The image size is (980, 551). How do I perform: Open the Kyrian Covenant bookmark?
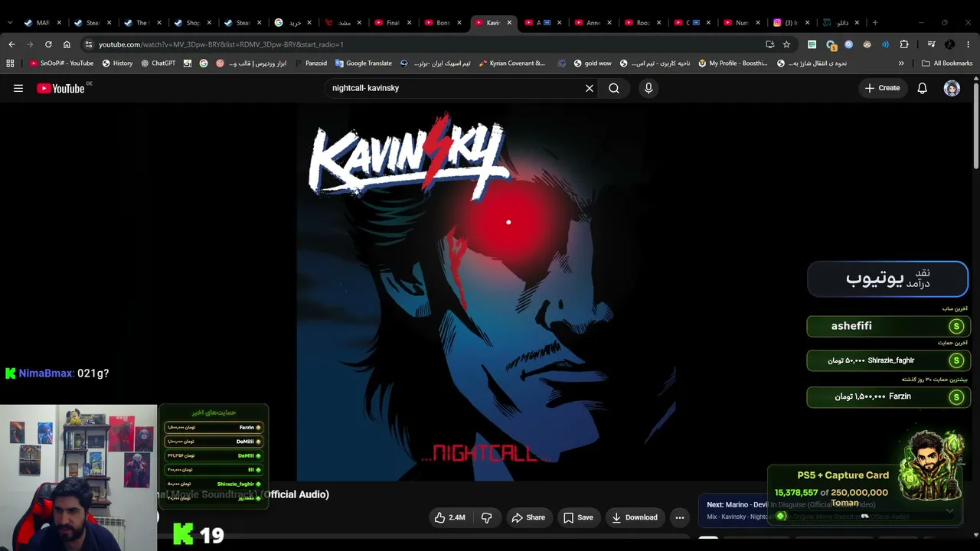(511, 64)
